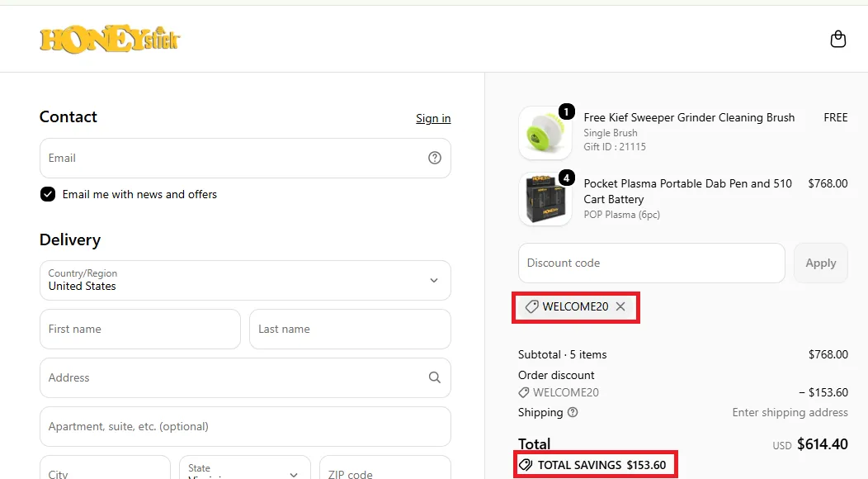The width and height of the screenshot is (868, 479).
Task: Click the address search magnifier icon
Action: [435, 377]
